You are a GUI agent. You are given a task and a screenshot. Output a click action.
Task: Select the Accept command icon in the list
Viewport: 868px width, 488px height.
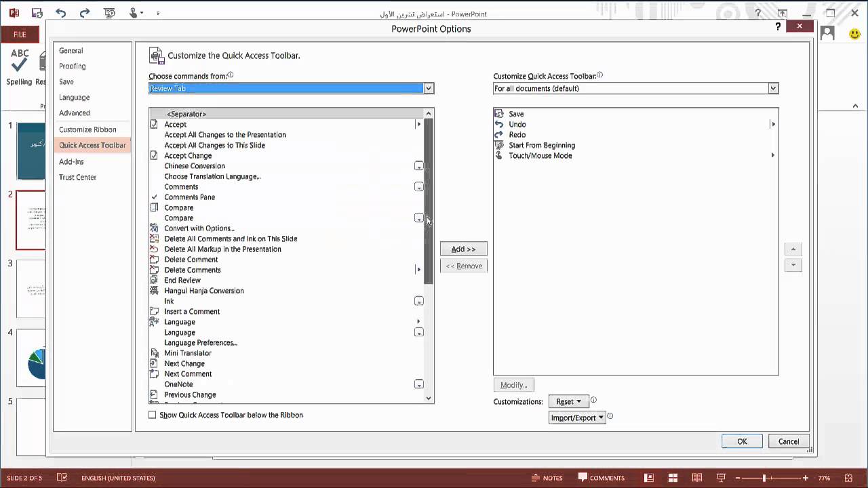pyautogui.click(x=154, y=124)
